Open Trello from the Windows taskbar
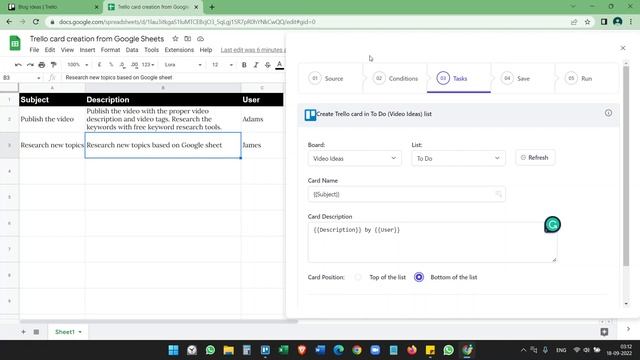 [x=265, y=350]
